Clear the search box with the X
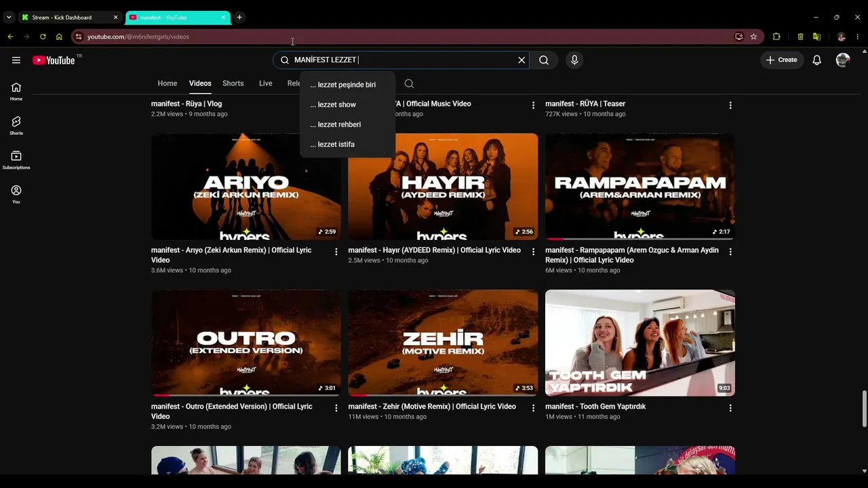This screenshot has width=868, height=488. point(521,60)
